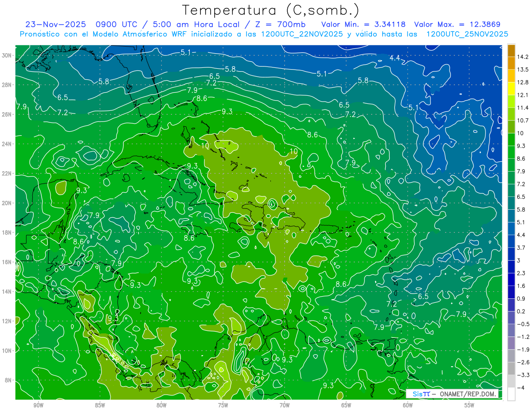Click color scale label '0.2'
Image resolution: width=532 pixels, height=411 pixels.
click(521, 311)
